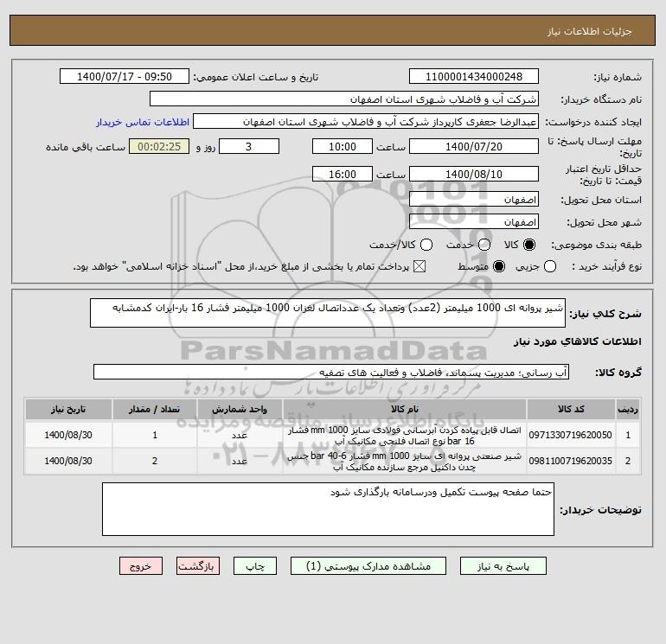
Task: Click the عدد unit cell in row one
Action: (x=240, y=435)
